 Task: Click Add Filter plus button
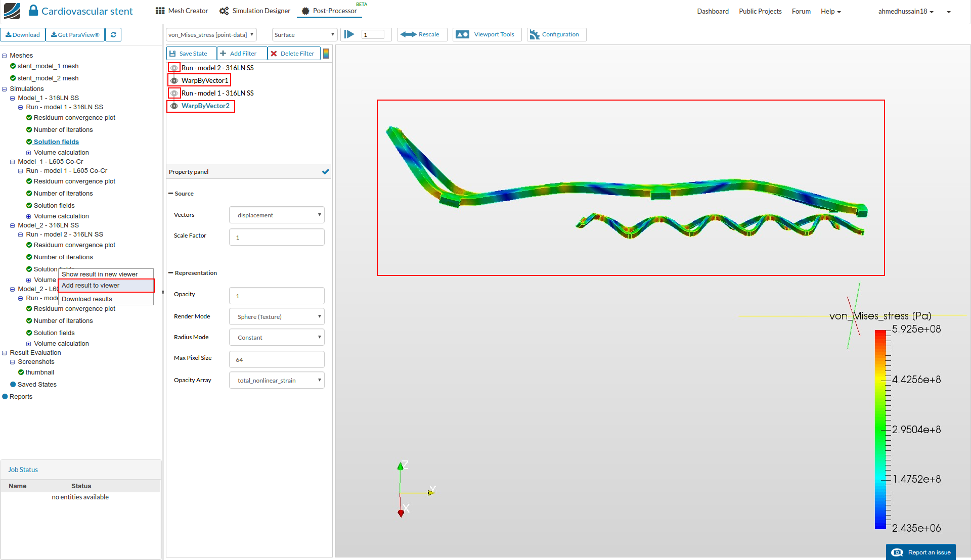pos(223,54)
